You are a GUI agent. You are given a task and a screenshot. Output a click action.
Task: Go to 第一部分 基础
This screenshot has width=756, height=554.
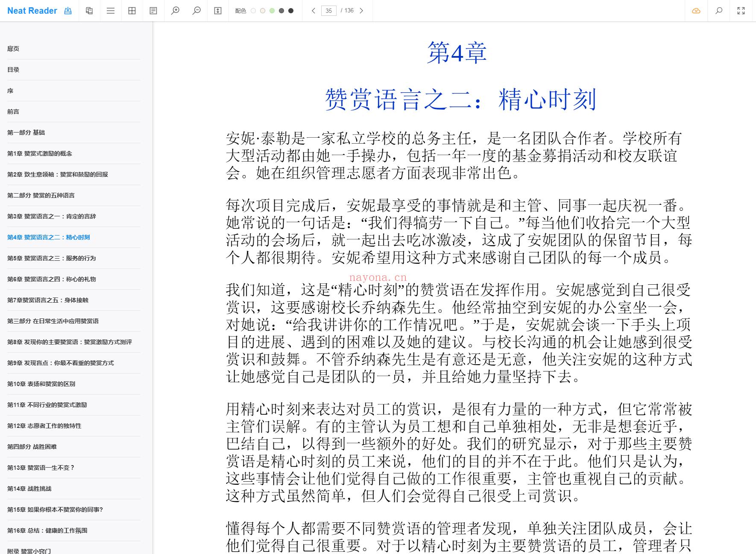[x=26, y=133]
